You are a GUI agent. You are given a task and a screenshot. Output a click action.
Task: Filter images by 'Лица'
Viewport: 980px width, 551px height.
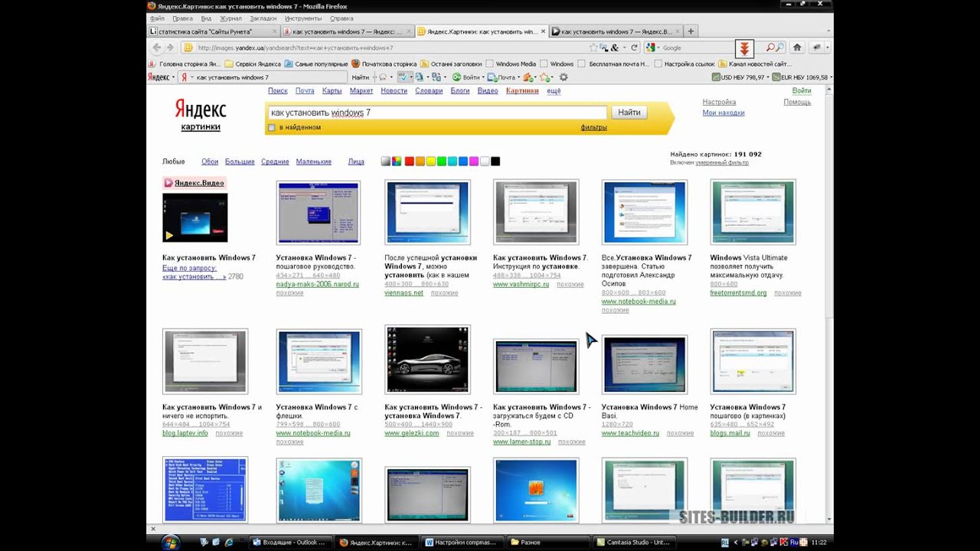[356, 161]
